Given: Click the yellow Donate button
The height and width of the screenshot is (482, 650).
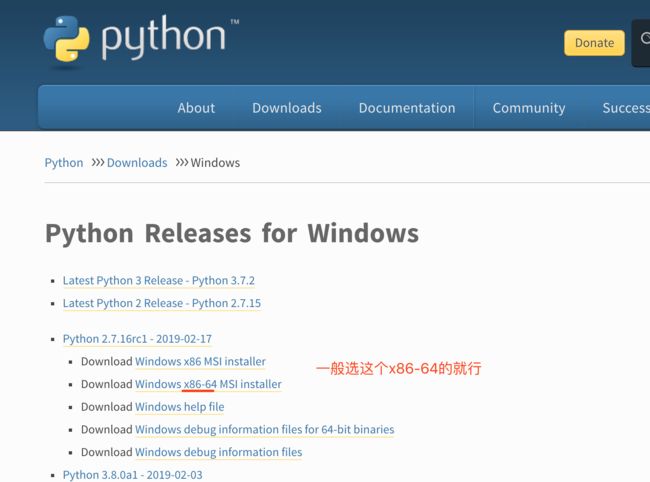Looking at the screenshot, I should 594,43.
